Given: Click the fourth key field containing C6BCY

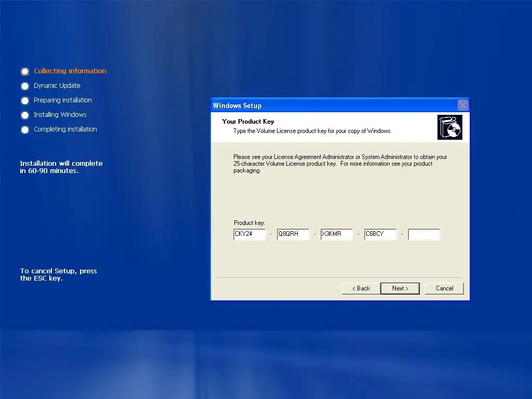Looking at the screenshot, I should [380, 234].
